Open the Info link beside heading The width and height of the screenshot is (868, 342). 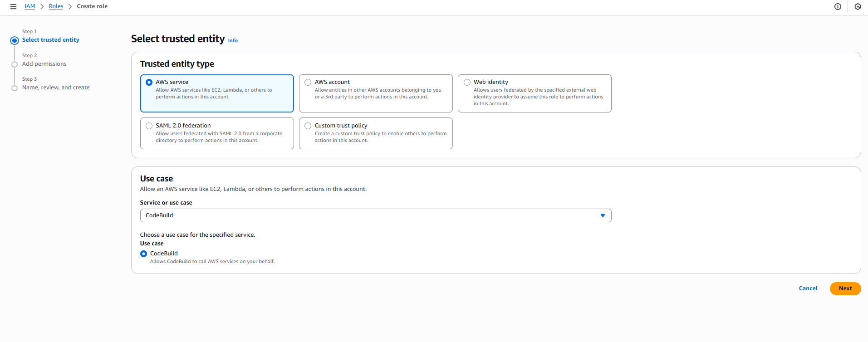pyautogui.click(x=233, y=40)
